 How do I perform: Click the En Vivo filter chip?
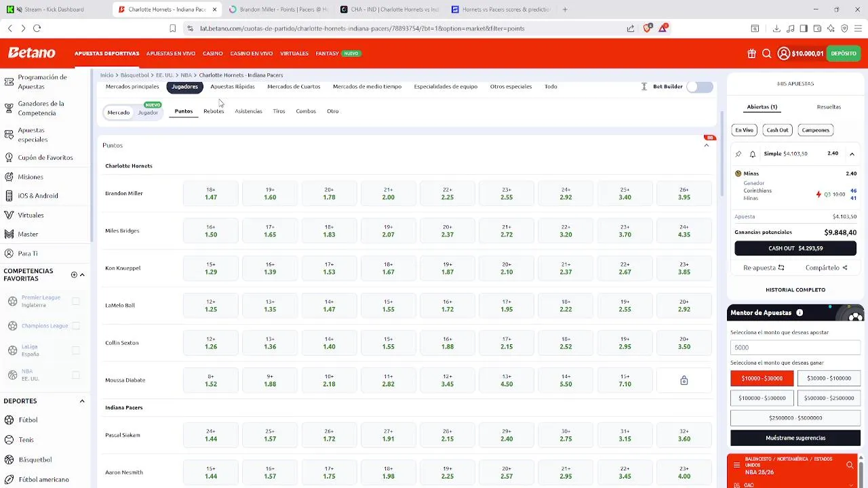pyautogui.click(x=744, y=130)
